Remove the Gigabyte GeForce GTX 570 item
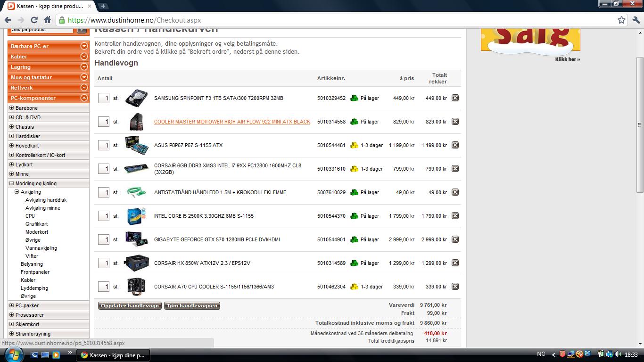 455,239
